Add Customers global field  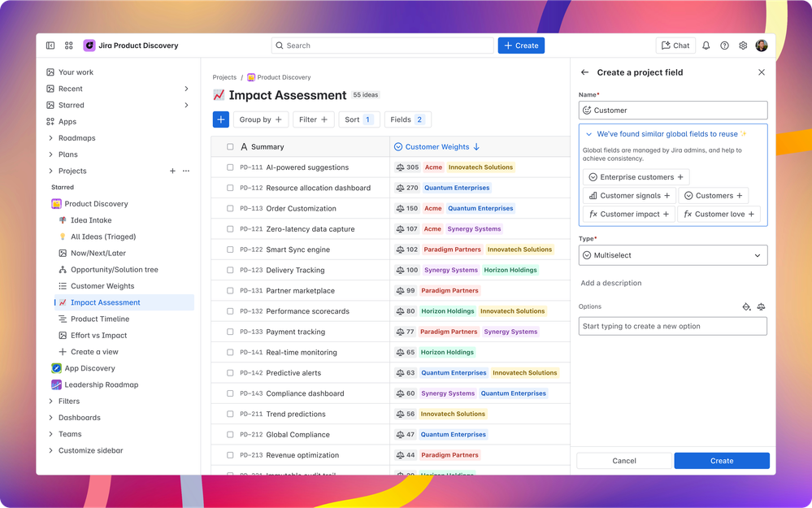click(713, 196)
